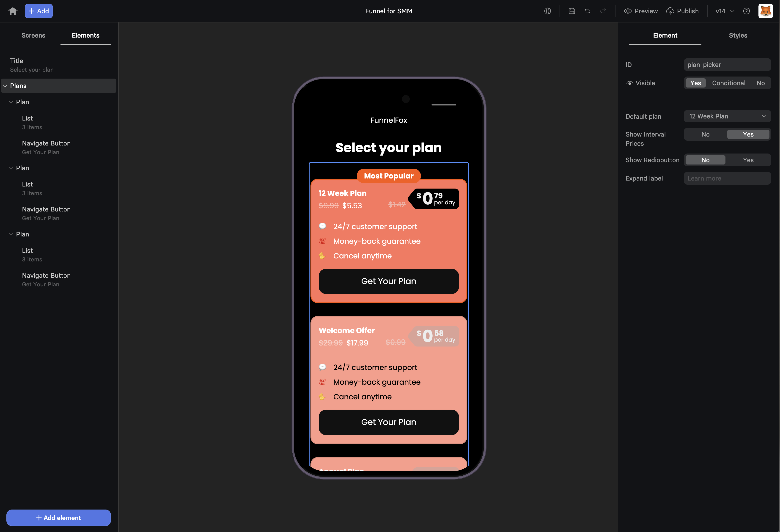
Task: Undo the last change
Action: 587,11
